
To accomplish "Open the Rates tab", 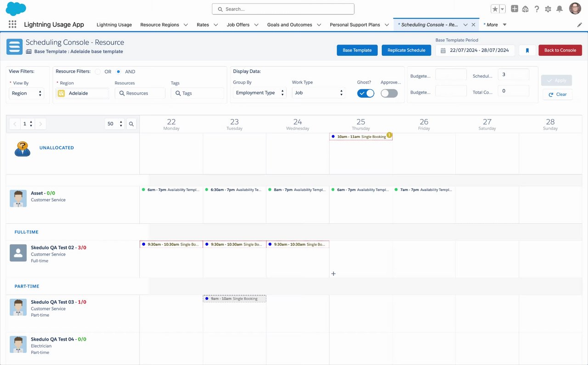I will (203, 25).
